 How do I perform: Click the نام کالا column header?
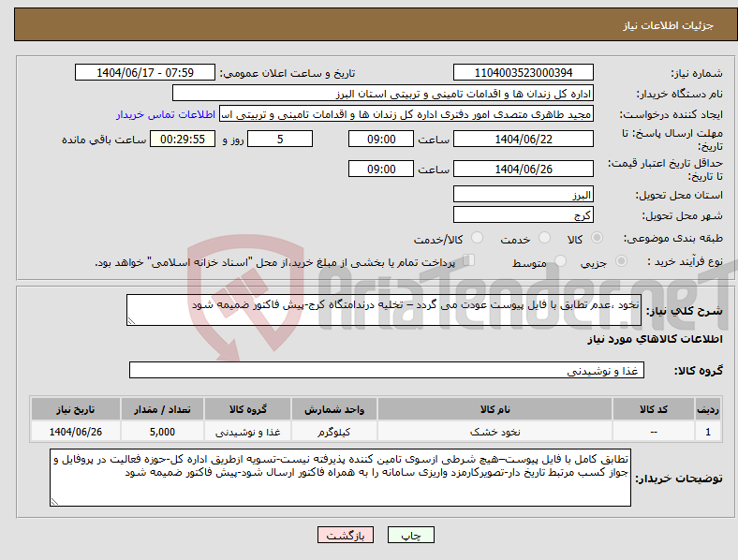pyautogui.click(x=494, y=409)
